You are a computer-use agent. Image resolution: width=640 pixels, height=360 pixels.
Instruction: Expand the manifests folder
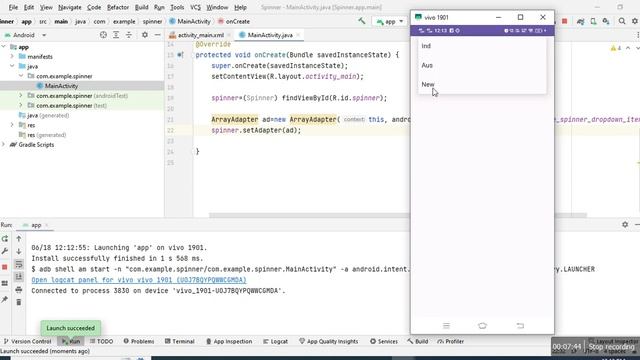point(12,57)
